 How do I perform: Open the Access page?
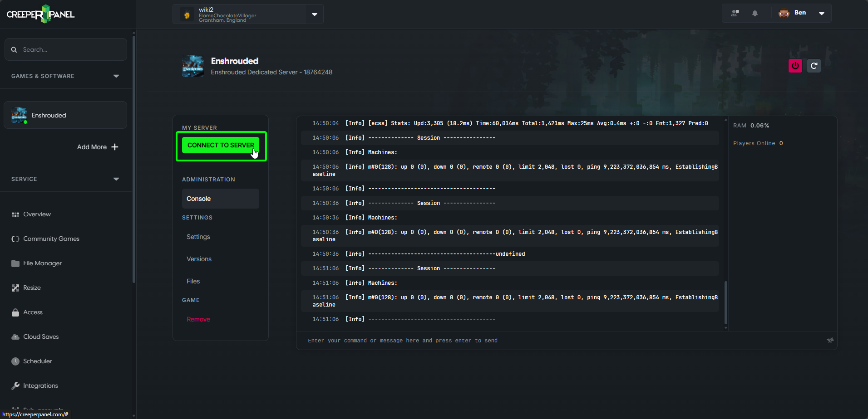pos(33,312)
